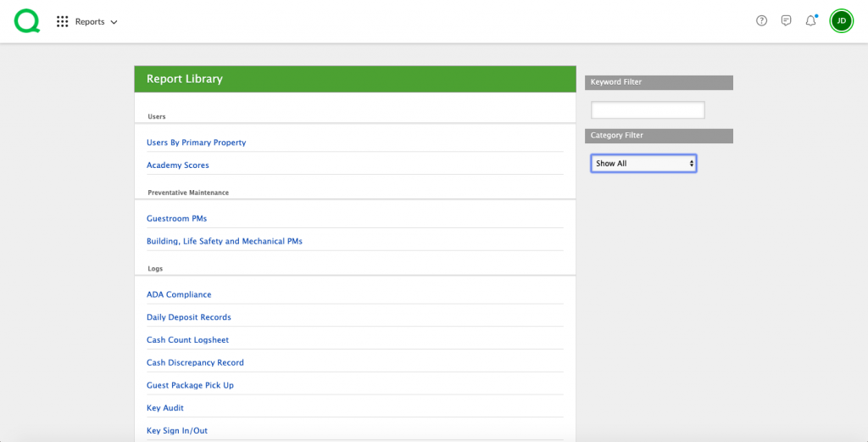Open the ADA Compliance log

click(x=179, y=294)
